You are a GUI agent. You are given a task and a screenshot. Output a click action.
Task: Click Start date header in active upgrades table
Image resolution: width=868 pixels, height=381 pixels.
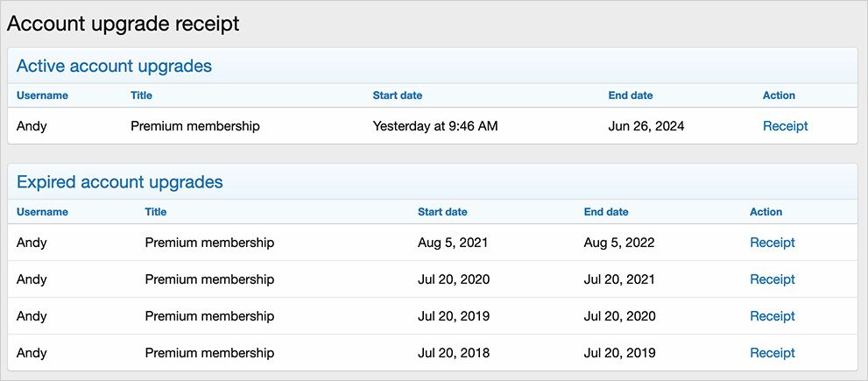click(398, 95)
